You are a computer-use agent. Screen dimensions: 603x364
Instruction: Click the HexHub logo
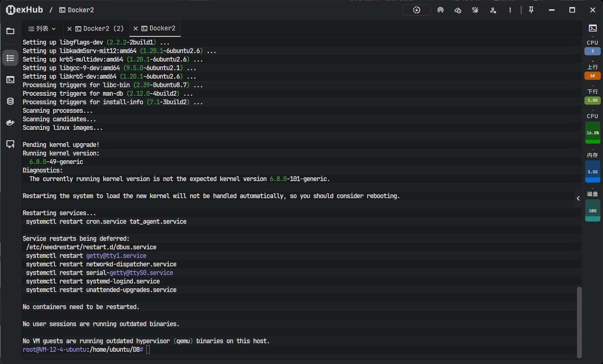pyautogui.click(x=24, y=10)
